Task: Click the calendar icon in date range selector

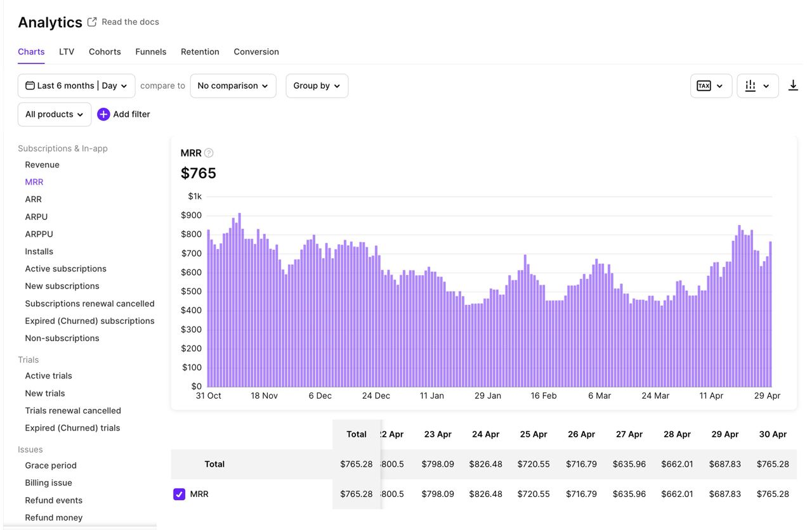Action: (29, 85)
